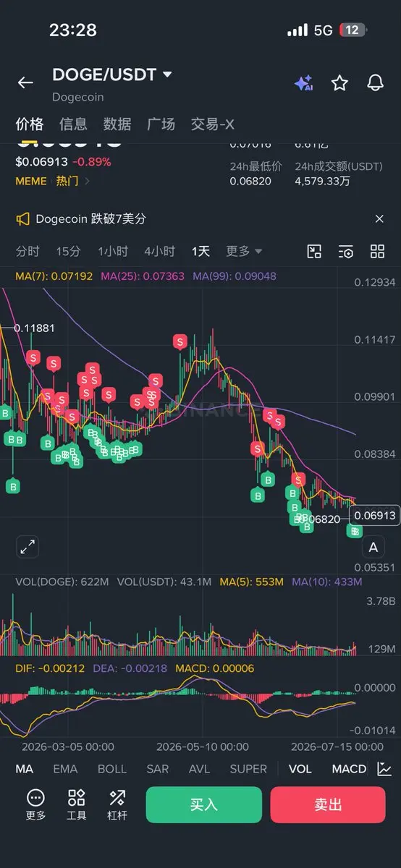Tap the battery indicator showing 12
Viewport: 401px width, 868px height.
(x=353, y=30)
